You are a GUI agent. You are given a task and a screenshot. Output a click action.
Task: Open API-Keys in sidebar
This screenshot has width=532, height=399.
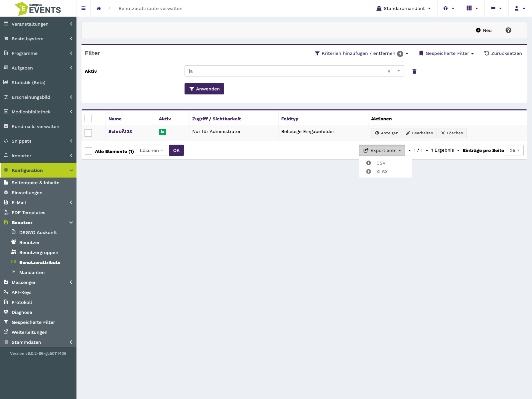tap(38, 292)
